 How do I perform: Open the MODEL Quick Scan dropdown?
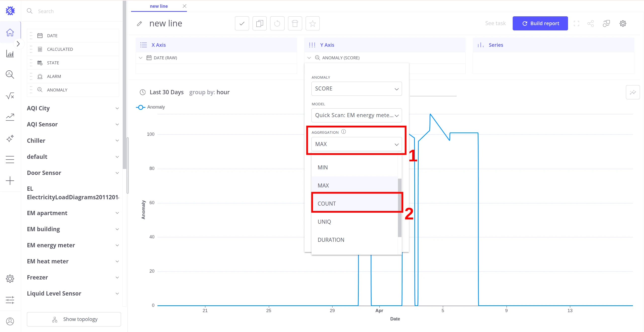(356, 115)
